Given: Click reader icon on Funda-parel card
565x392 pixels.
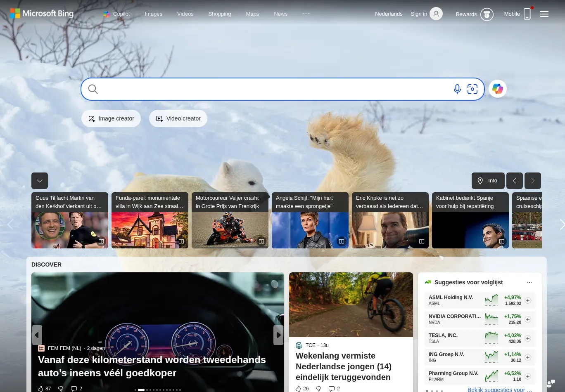Looking at the screenshot, I should coord(181,241).
